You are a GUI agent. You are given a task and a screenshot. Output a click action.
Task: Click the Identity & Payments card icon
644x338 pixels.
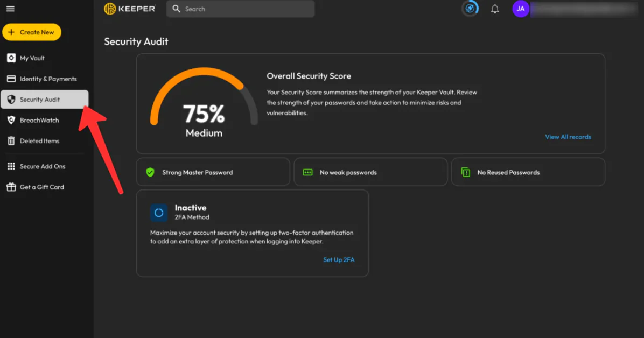point(11,79)
